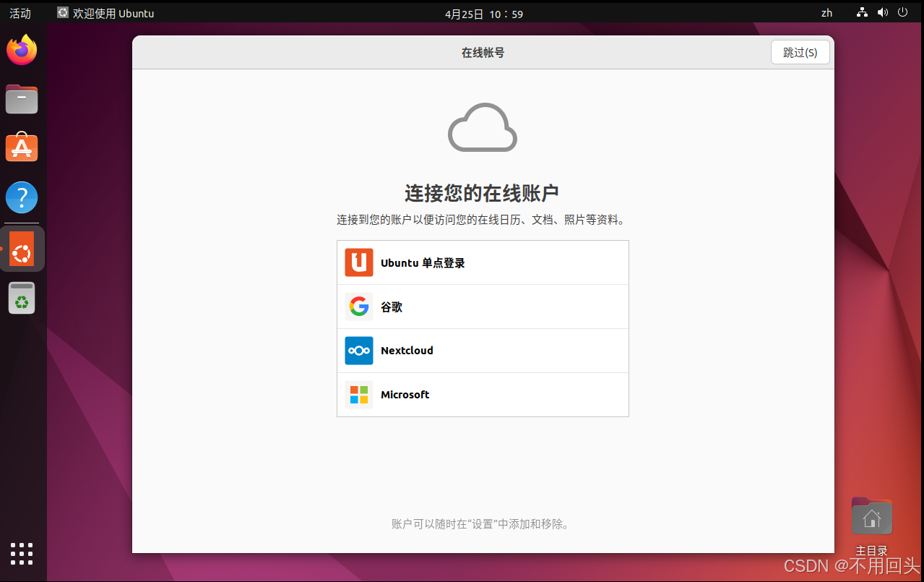The width and height of the screenshot is (924, 582).
Task: Open the clock showing 4月25日 10:59
Action: [x=484, y=14]
